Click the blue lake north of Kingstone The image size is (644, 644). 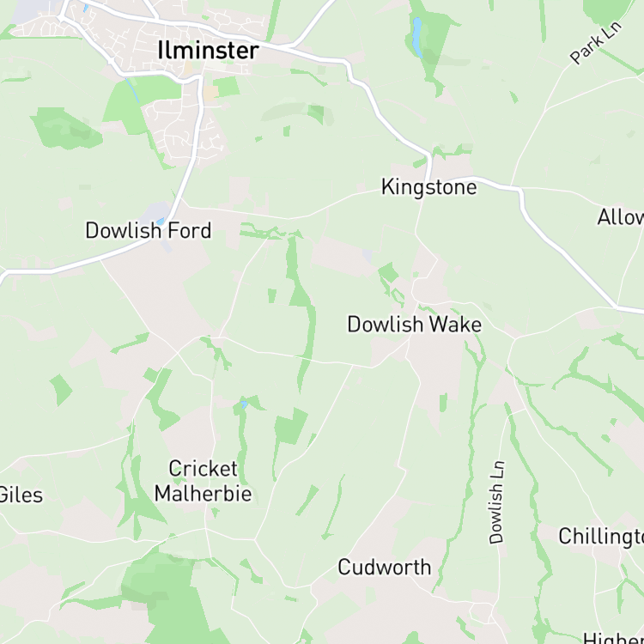point(417,37)
